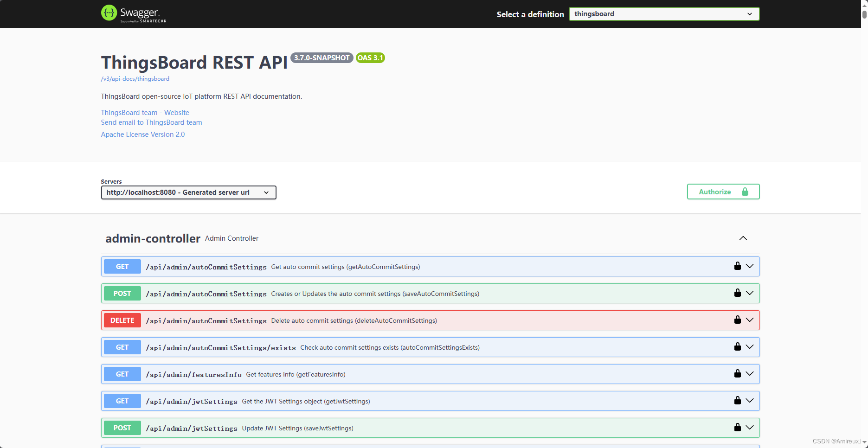Click 'Get features info (getFeaturesInfo)' text

296,374
